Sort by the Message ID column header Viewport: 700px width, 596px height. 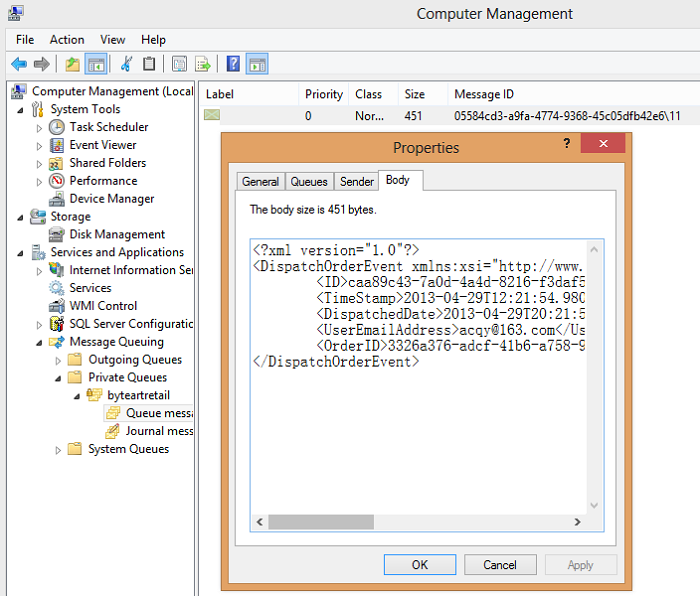click(574, 94)
